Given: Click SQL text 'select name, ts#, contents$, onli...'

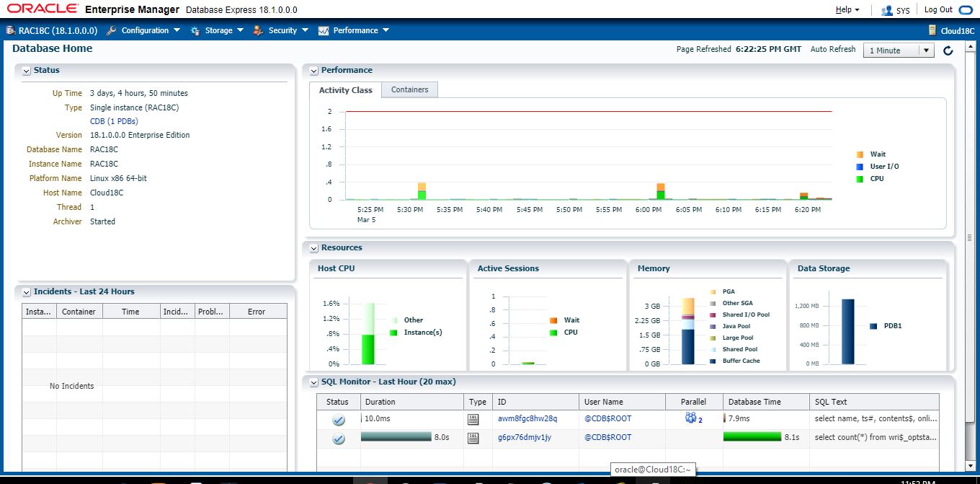Looking at the screenshot, I should click(876, 418).
